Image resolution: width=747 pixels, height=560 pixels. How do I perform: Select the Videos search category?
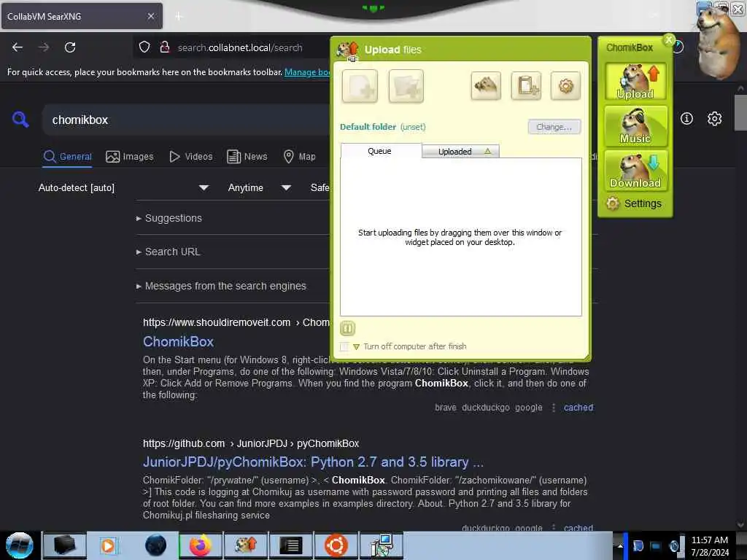tap(191, 157)
